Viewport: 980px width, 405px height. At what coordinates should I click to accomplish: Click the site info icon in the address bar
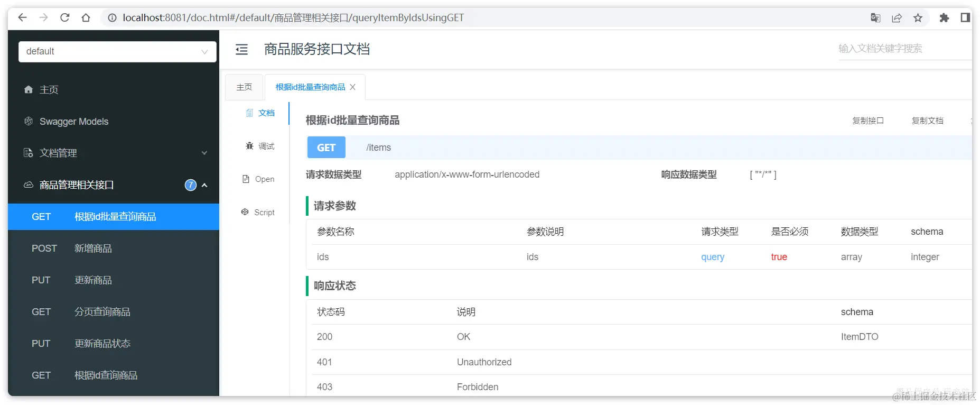(112, 18)
